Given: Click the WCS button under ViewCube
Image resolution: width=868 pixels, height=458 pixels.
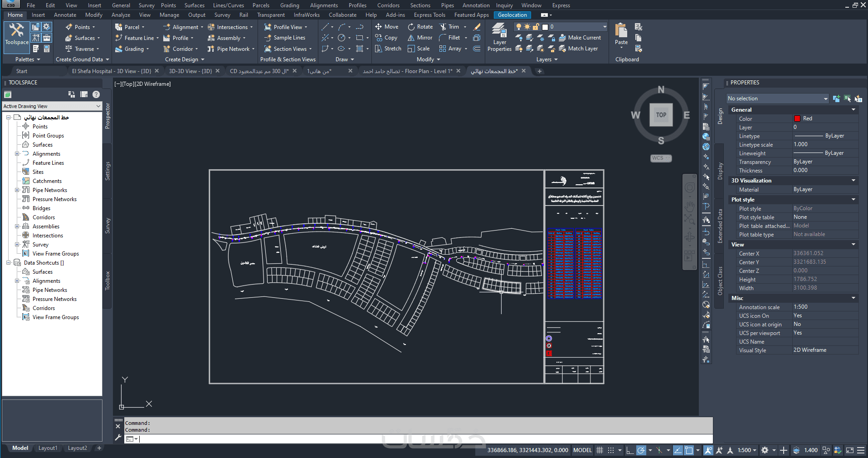Looking at the screenshot, I should click(x=661, y=158).
